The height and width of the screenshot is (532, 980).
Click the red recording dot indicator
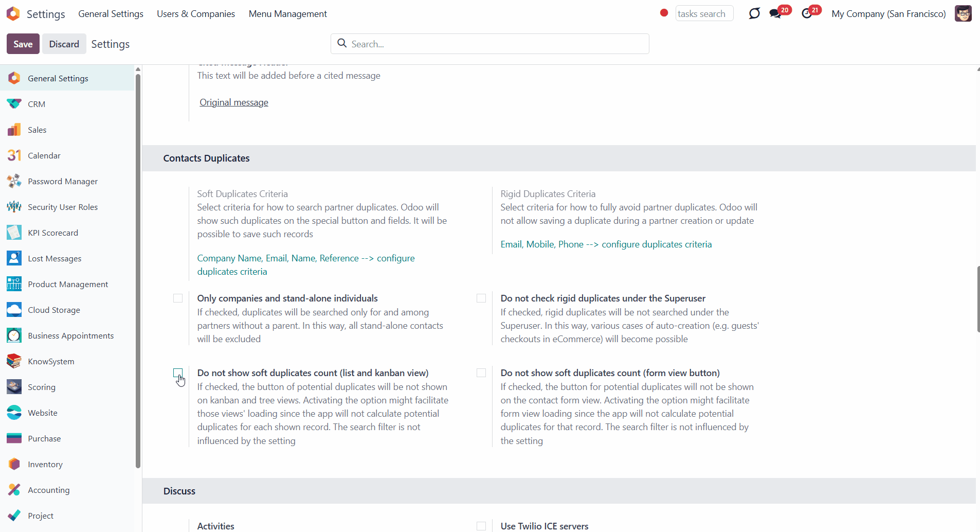tap(664, 13)
